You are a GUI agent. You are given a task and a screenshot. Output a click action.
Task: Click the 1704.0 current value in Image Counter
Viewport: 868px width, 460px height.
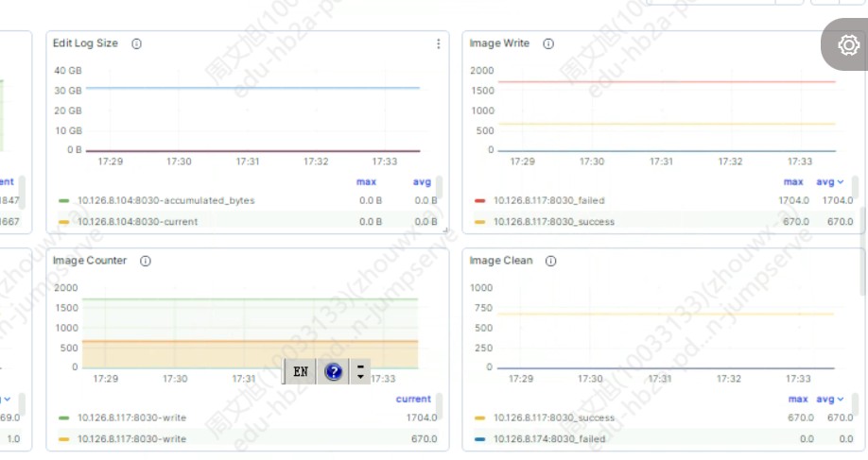tap(422, 418)
